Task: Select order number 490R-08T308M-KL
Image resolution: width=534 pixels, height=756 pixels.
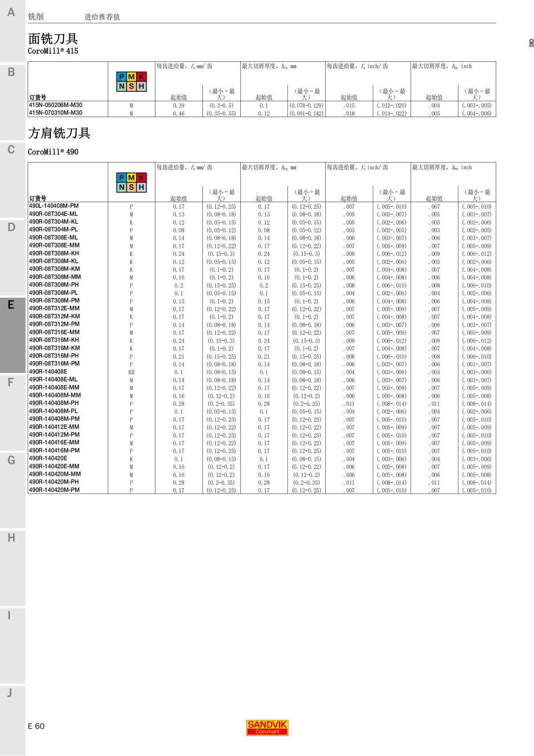Action: click(x=53, y=261)
